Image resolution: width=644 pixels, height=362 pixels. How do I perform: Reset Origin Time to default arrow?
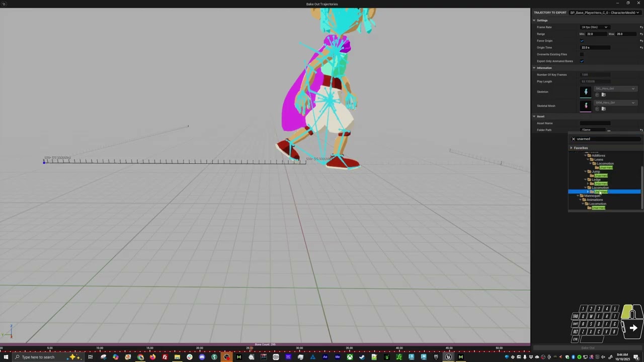pos(641,48)
